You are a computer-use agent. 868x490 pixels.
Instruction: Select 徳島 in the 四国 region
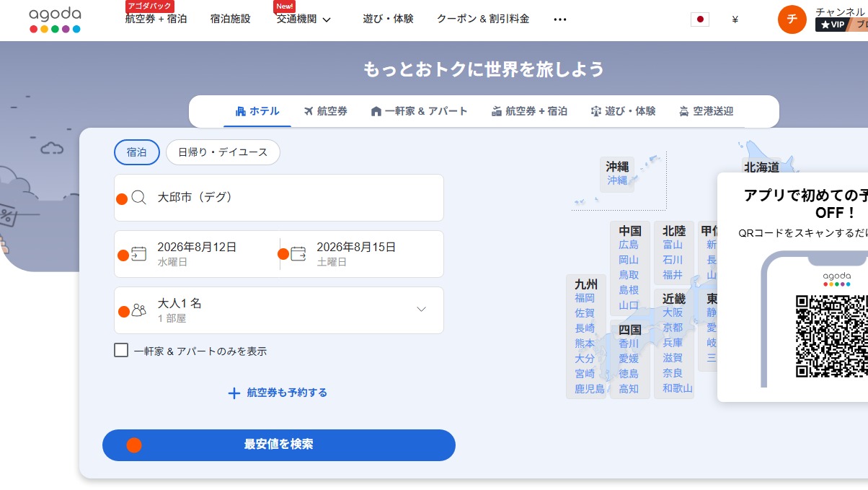pyautogui.click(x=629, y=374)
